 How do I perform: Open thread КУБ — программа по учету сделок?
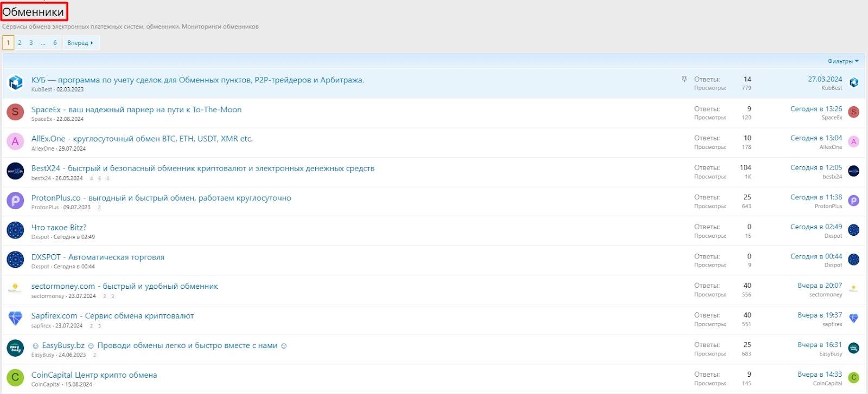(x=197, y=80)
